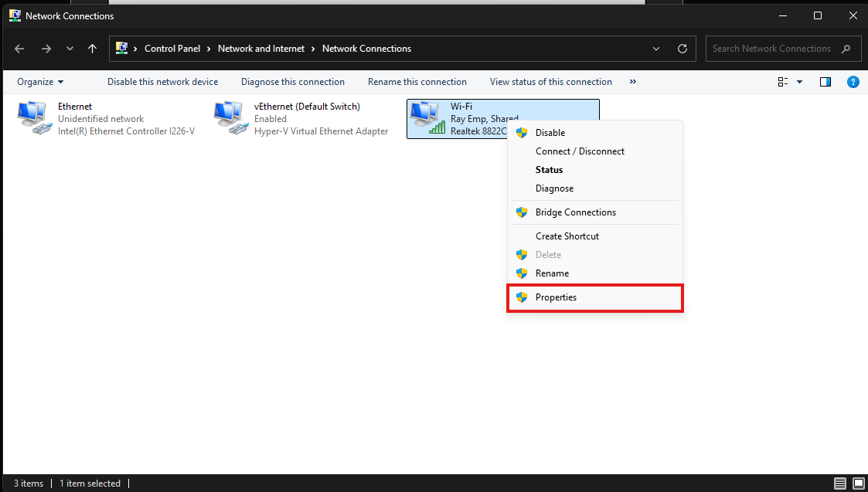Click Disable this network device
This screenshot has width=868, height=492.
pyautogui.click(x=162, y=82)
